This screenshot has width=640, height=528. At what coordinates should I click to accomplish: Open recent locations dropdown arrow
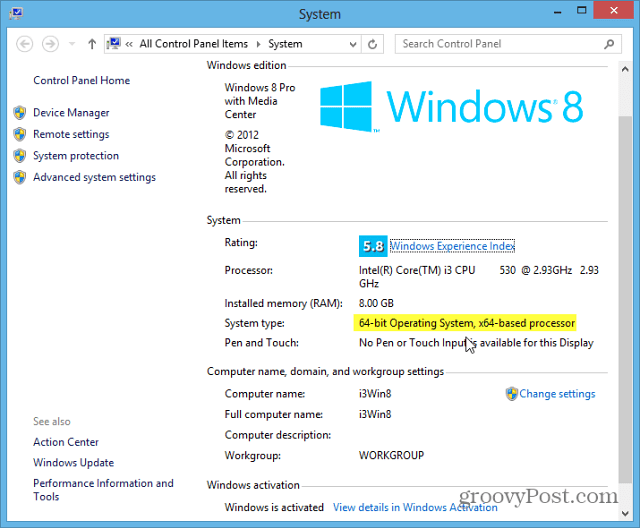tap(72, 44)
